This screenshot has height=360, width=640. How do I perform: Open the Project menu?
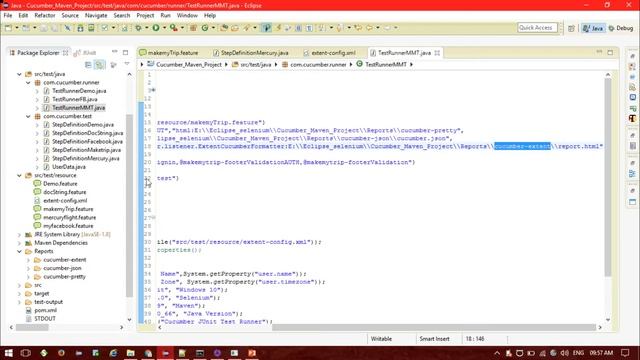pos(145,16)
